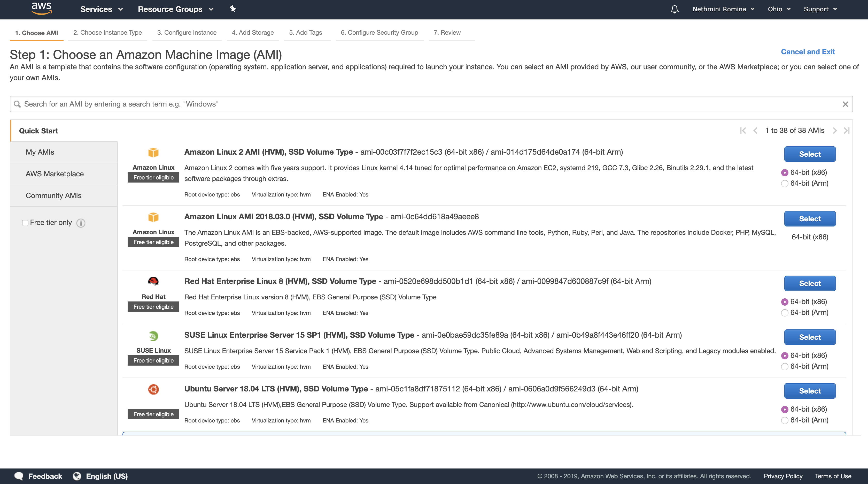Go to Choose Instance Type step
This screenshot has height=484, width=868.
(107, 33)
